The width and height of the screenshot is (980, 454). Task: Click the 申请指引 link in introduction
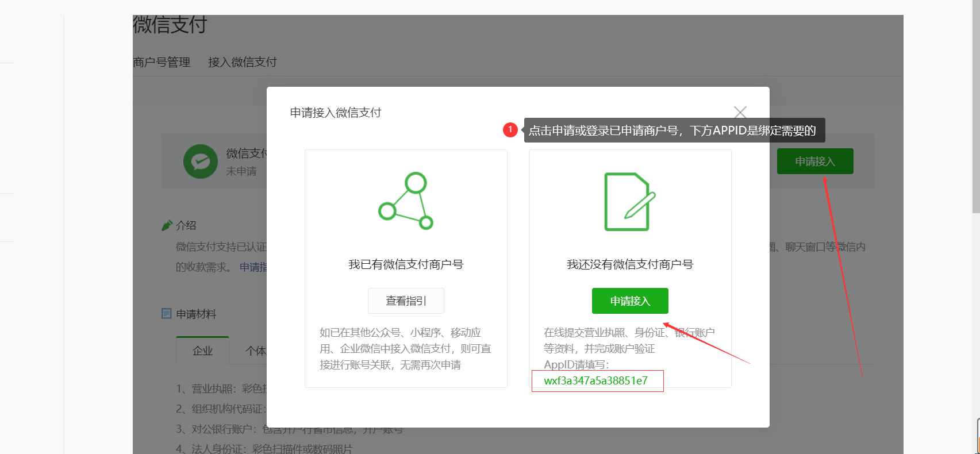253,267
